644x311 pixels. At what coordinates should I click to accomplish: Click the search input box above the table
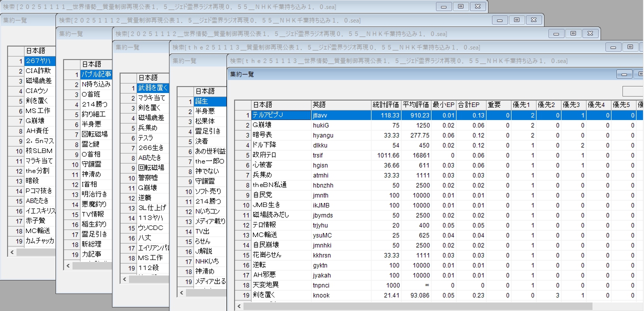pos(633,91)
